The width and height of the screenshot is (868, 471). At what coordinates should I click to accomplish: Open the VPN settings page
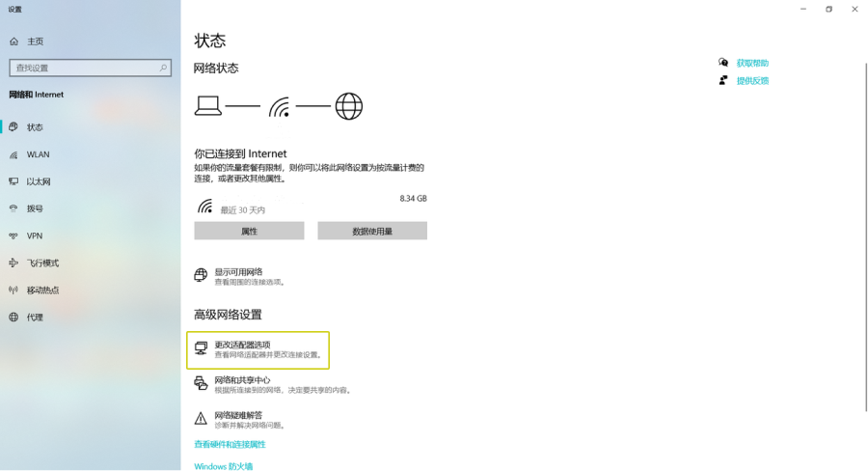tap(35, 235)
